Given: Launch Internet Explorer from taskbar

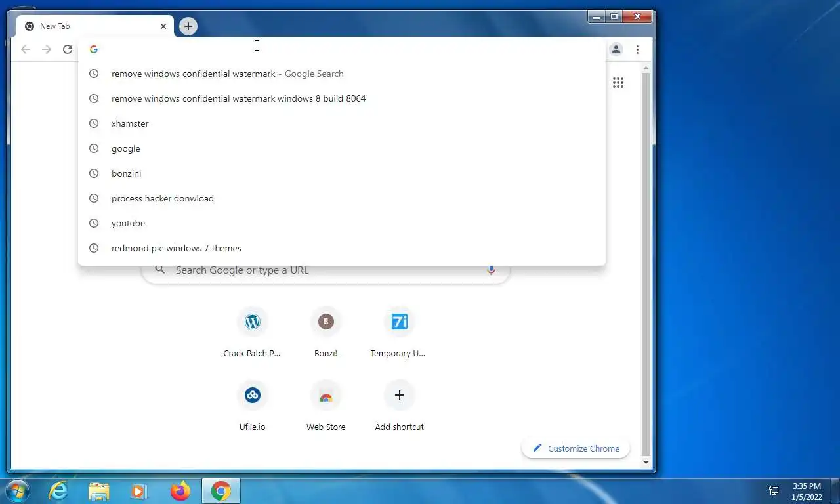Looking at the screenshot, I should pos(59,491).
